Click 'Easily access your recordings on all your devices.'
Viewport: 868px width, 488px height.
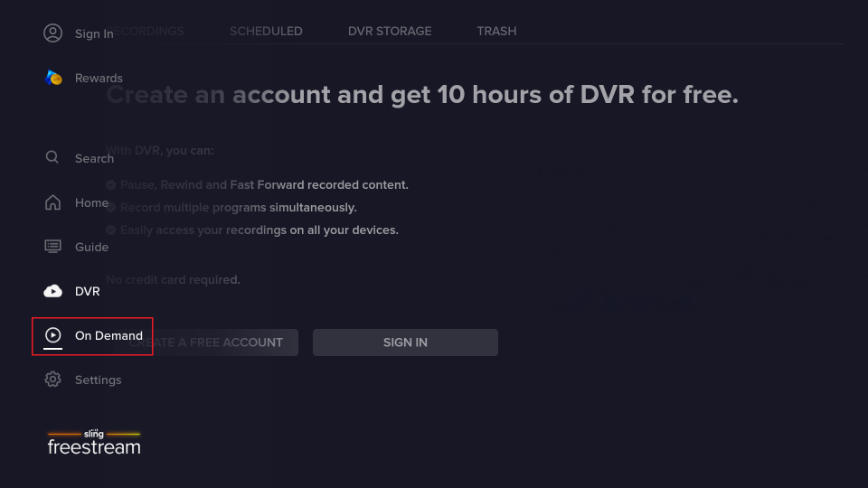[259, 230]
